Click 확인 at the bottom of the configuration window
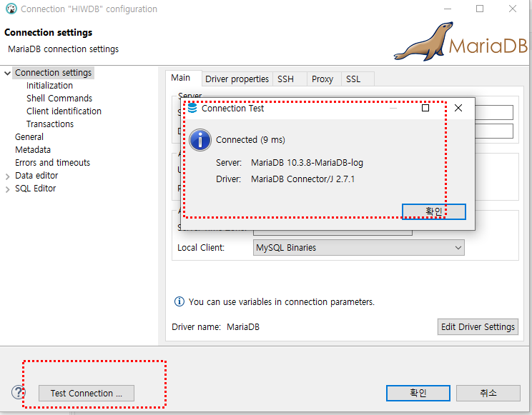Image resolution: width=532 pixels, height=415 pixels. click(418, 393)
